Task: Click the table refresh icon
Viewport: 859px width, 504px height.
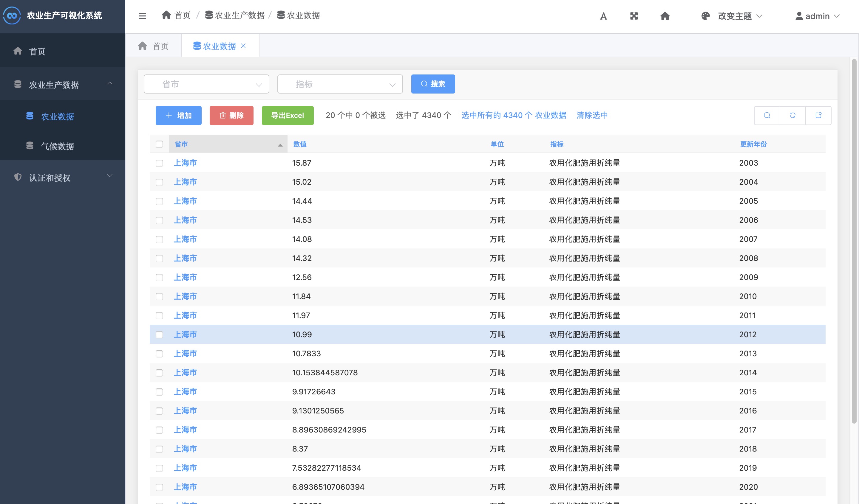Action: point(792,116)
